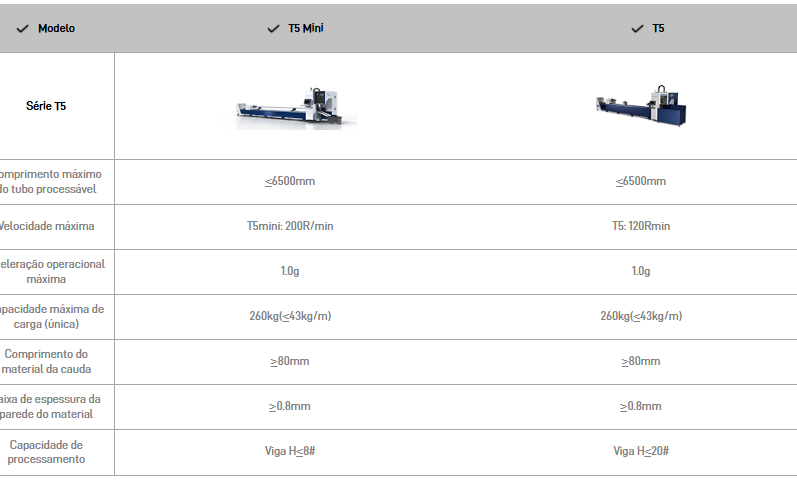
Task: Click T5 ≥0.8mm wall thickness value
Action: tap(641, 407)
